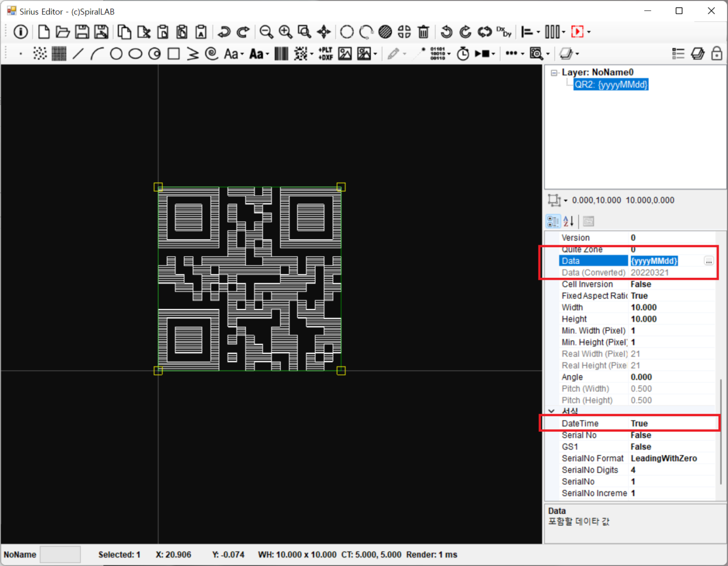Add a Timer entity
Viewport: 728px width, 566px height.
tap(463, 53)
